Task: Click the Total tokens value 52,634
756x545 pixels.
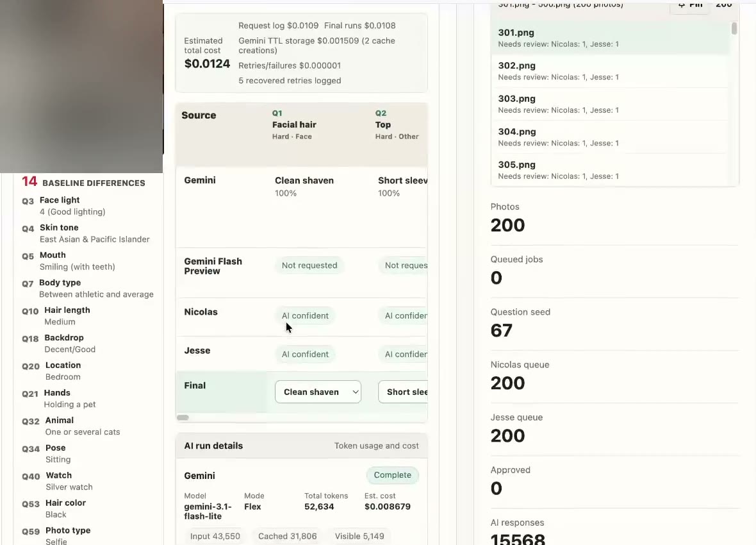Action: point(319,507)
